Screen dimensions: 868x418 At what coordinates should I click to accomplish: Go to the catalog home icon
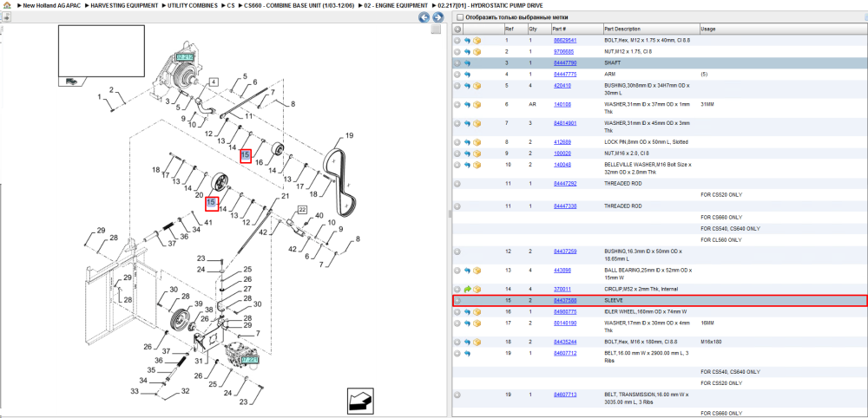(x=5, y=5)
